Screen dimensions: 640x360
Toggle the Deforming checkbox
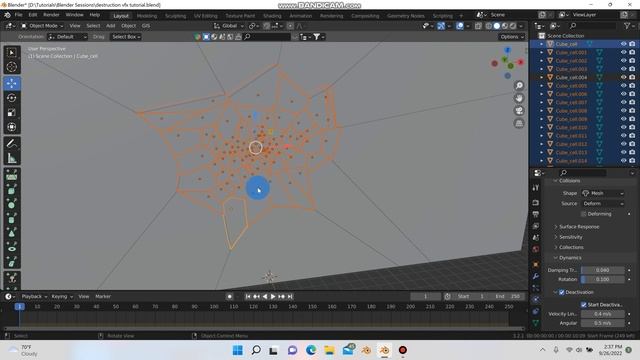(584, 214)
